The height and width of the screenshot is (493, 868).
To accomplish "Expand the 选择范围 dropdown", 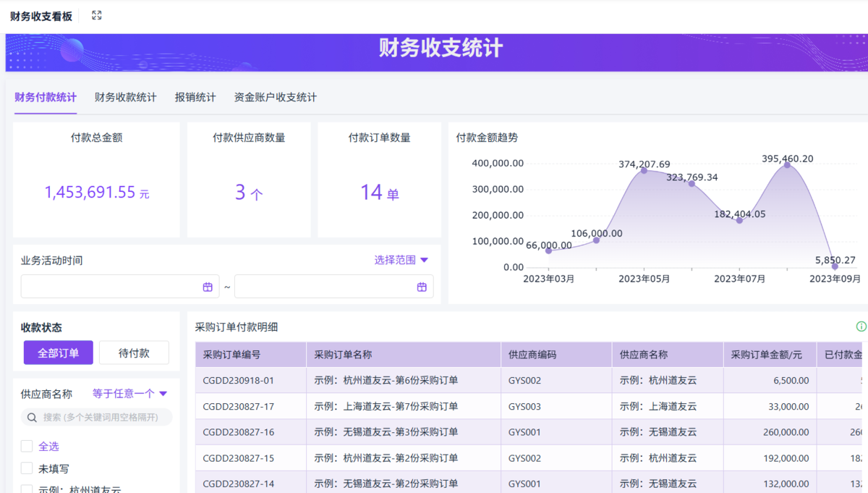I will [x=401, y=260].
